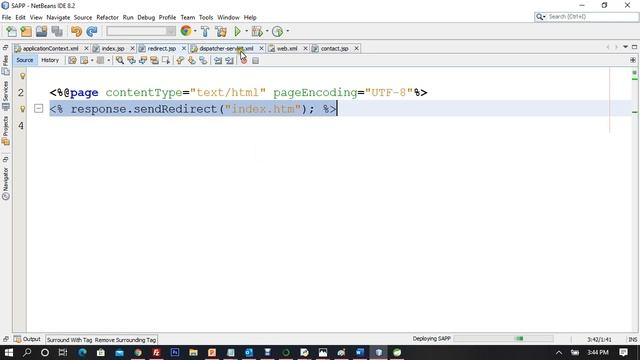Open the Output panel button
The height and width of the screenshot is (360, 640).
[x=27, y=339]
